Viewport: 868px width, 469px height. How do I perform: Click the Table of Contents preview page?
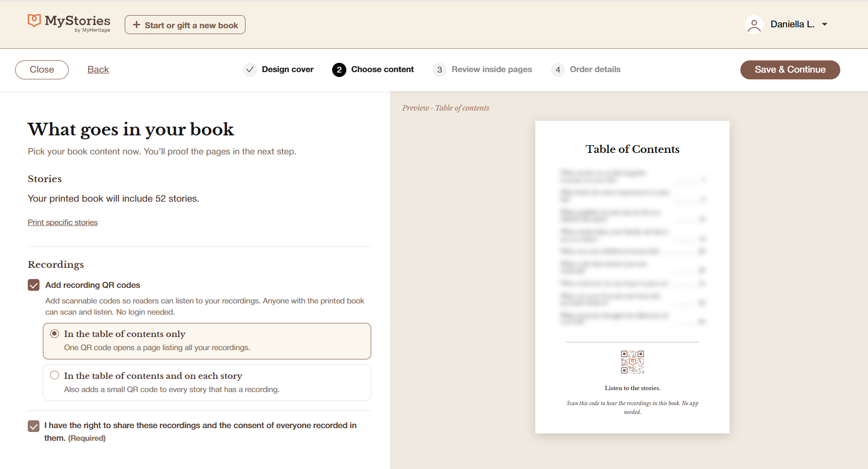click(x=632, y=277)
